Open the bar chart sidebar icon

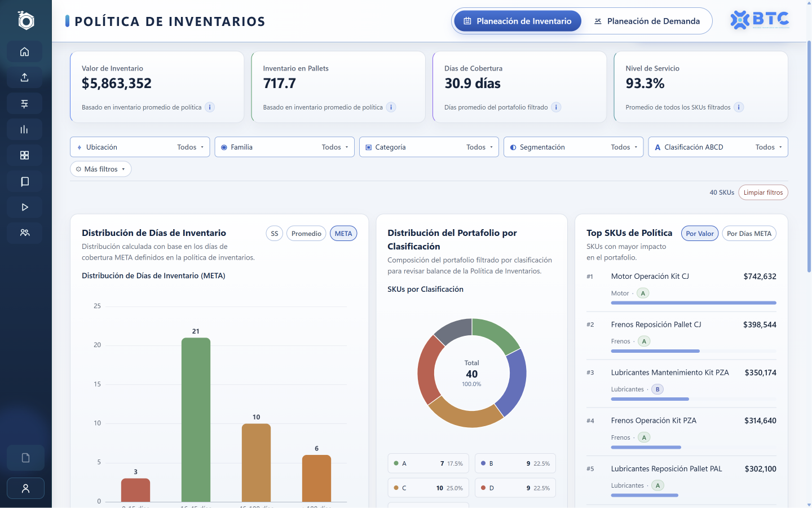pos(25,130)
